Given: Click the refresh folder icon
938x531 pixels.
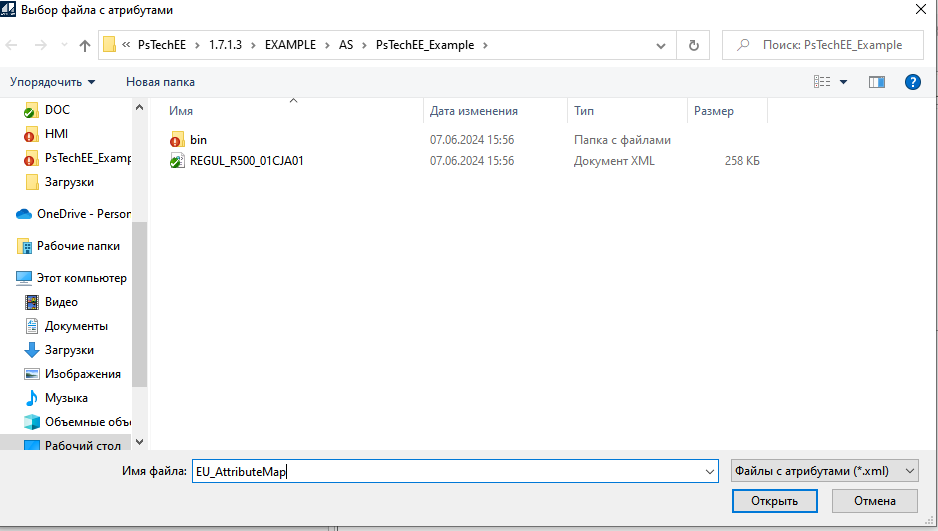Looking at the screenshot, I should 692,45.
